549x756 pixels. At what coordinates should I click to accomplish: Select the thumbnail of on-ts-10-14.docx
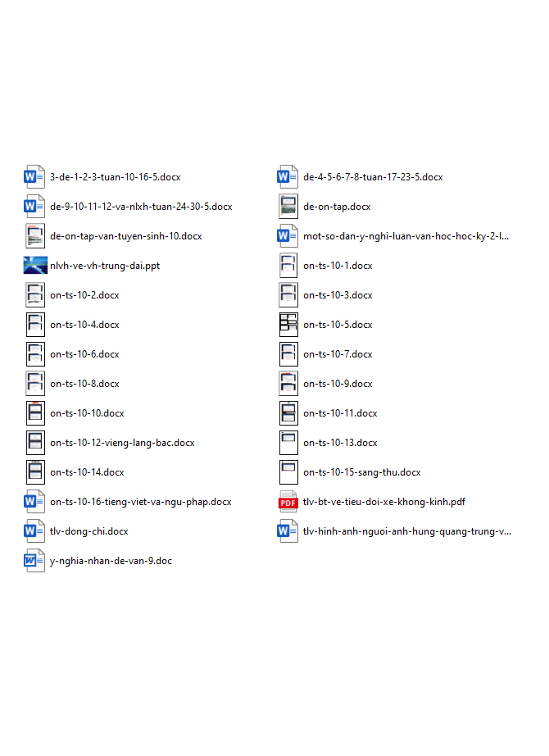click(x=34, y=472)
